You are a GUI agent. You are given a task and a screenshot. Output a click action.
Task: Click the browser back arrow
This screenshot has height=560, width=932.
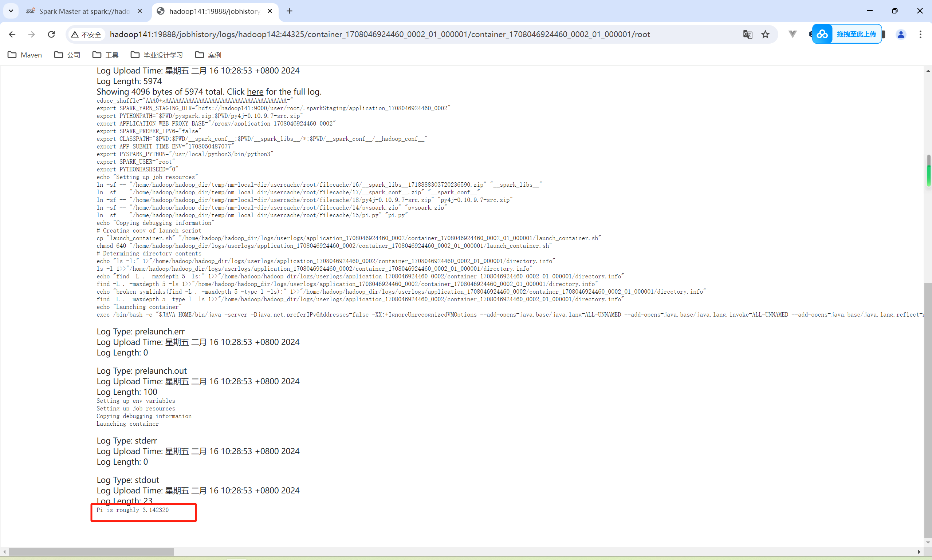(x=12, y=34)
